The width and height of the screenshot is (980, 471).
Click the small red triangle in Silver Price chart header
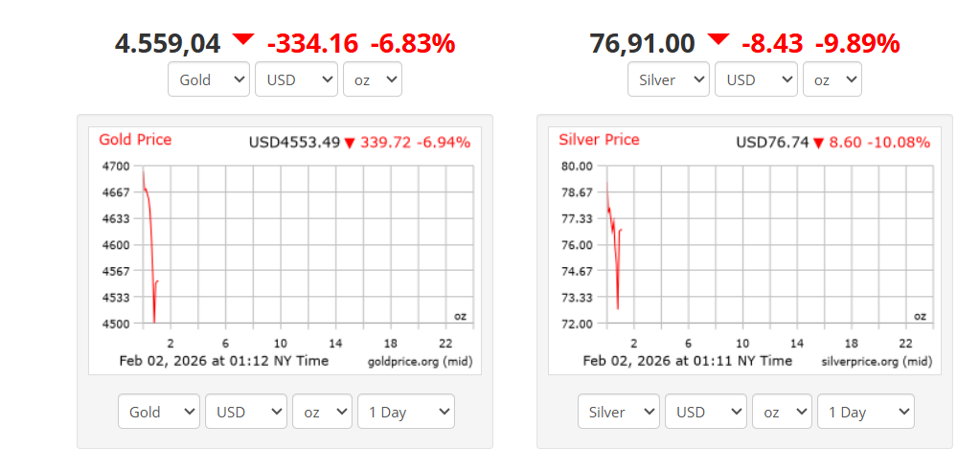(818, 144)
